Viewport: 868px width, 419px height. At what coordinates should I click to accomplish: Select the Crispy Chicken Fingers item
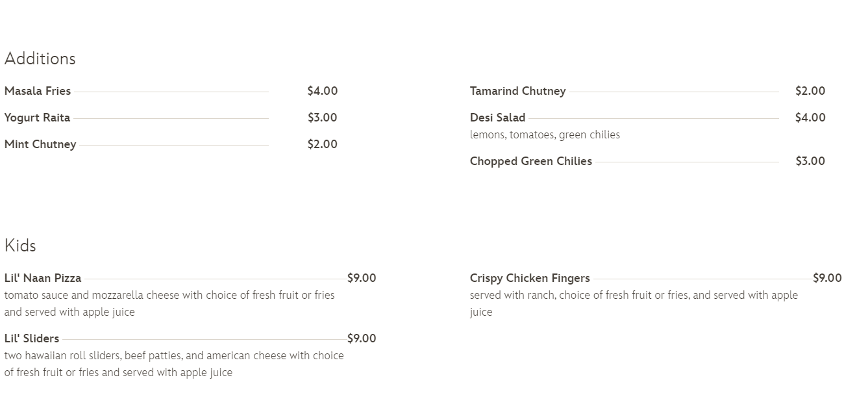[530, 278]
